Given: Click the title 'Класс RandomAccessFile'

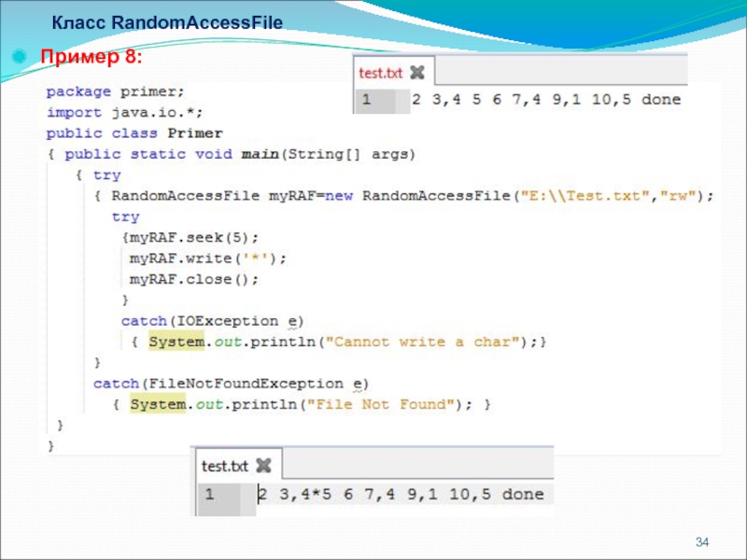Looking at the screenshot, I should click(x=167, y=22).
